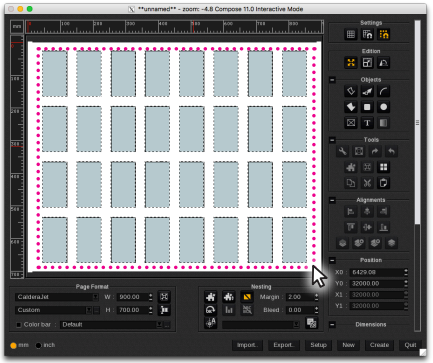Click the align left icon in Alignments

coord(351,211)
